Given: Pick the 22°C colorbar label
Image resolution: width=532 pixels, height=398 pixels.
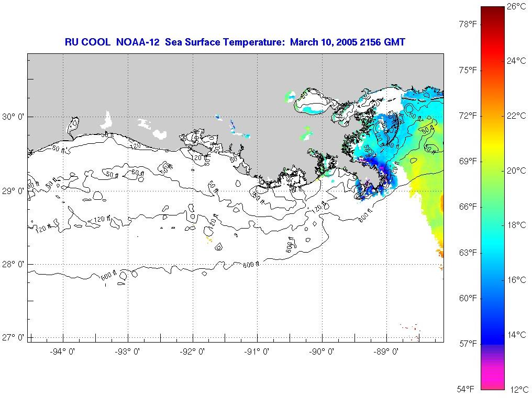Looking at the screenshot, I should 516,116.
